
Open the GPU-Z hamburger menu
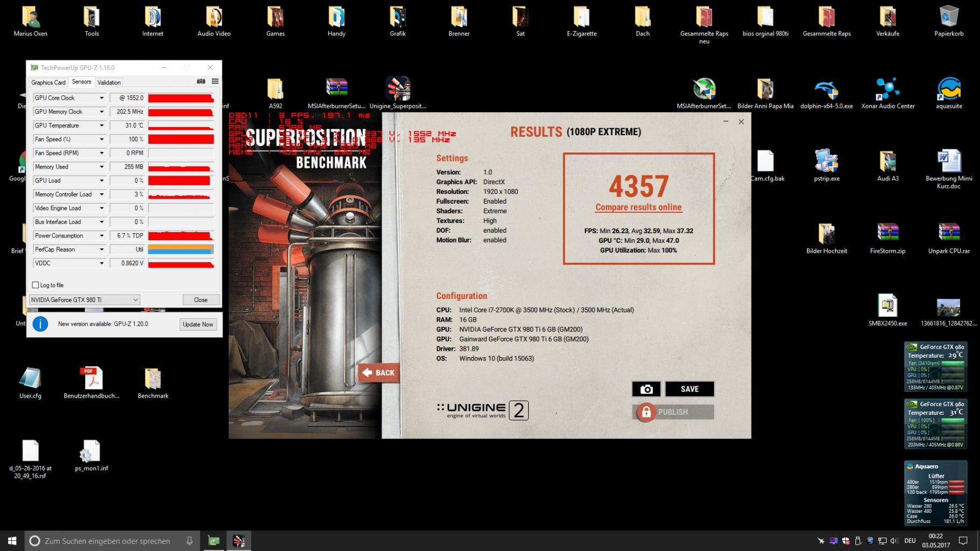coord(215,81)
